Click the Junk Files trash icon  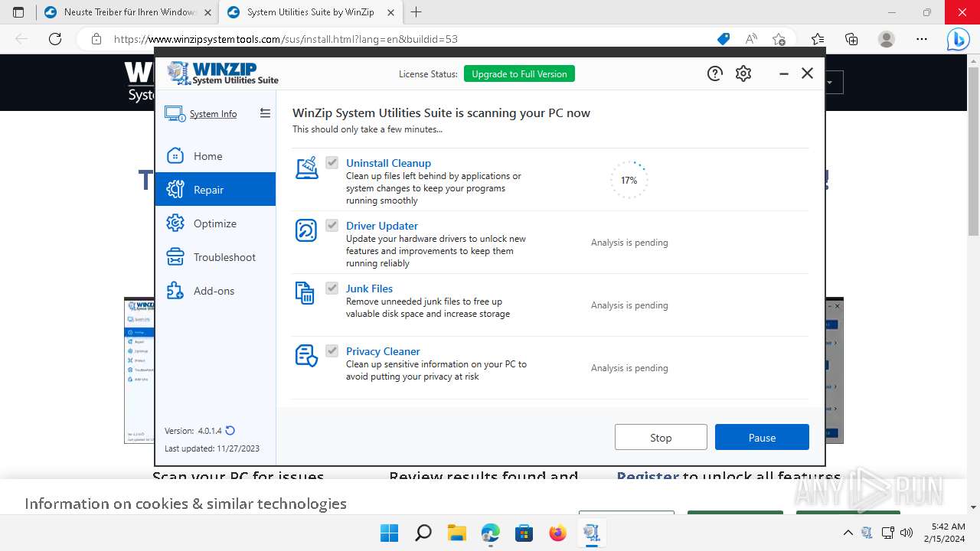click(x=305, y=293)
